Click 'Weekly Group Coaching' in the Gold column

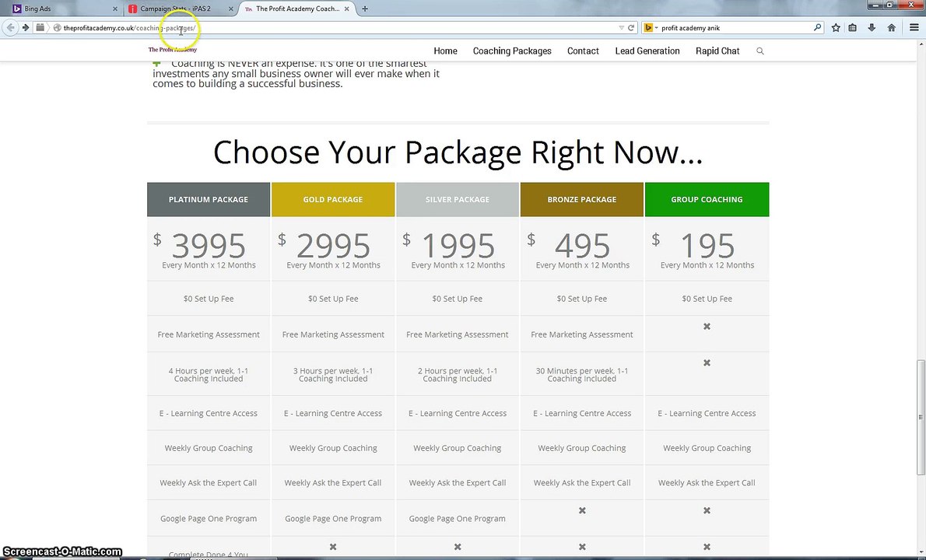(x=333, y=448)
